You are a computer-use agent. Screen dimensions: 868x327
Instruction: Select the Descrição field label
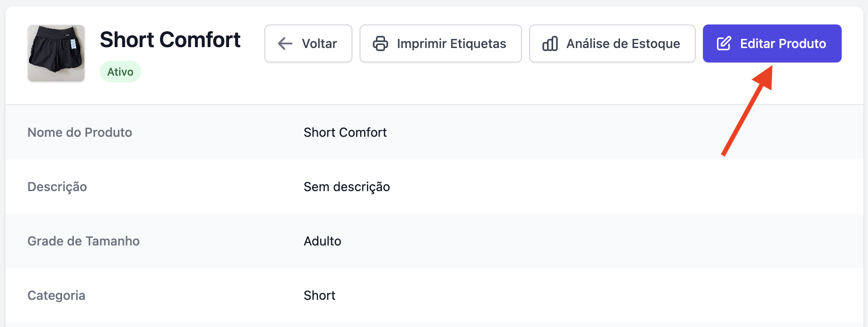point(57,187)
